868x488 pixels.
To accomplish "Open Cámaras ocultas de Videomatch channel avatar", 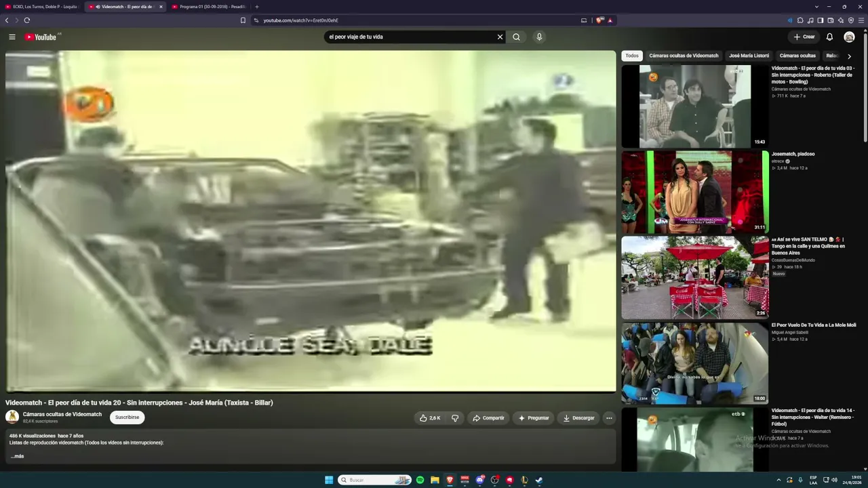I will point(12,417).
